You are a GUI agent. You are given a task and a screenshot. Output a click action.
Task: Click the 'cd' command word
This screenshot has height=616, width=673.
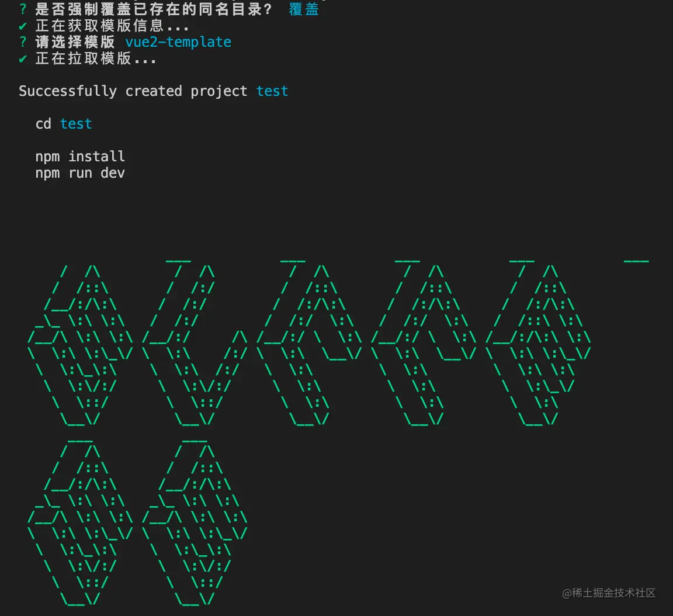43,124
